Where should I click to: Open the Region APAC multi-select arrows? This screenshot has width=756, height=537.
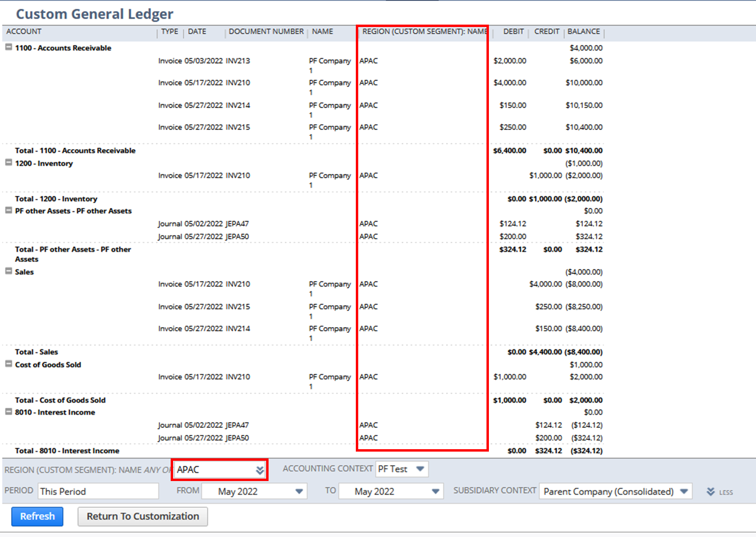pyautogui.click(x=260, y=470)
